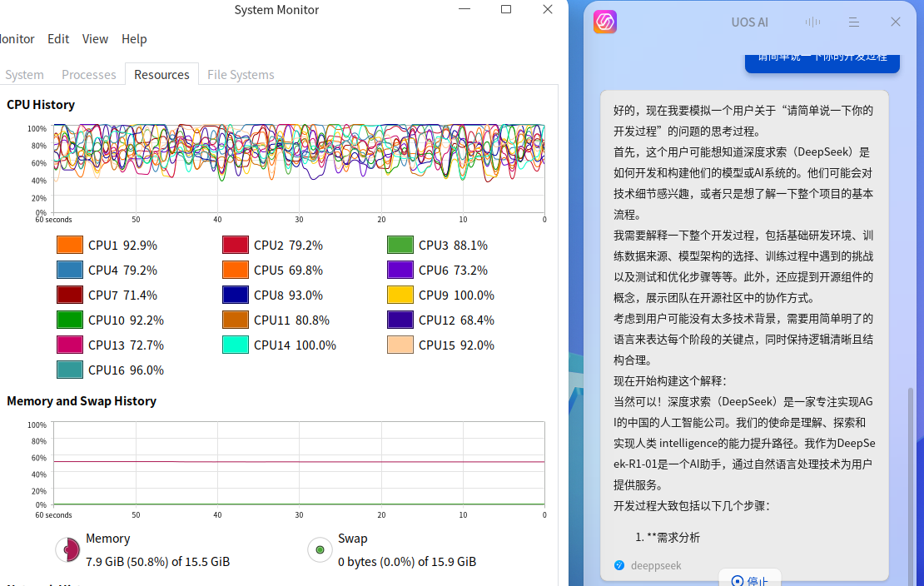This screenshot has height=586, width=924.
Task: Select the CPU15 peach color swatch
Action: pyautogui.click(x=400, y=345)
